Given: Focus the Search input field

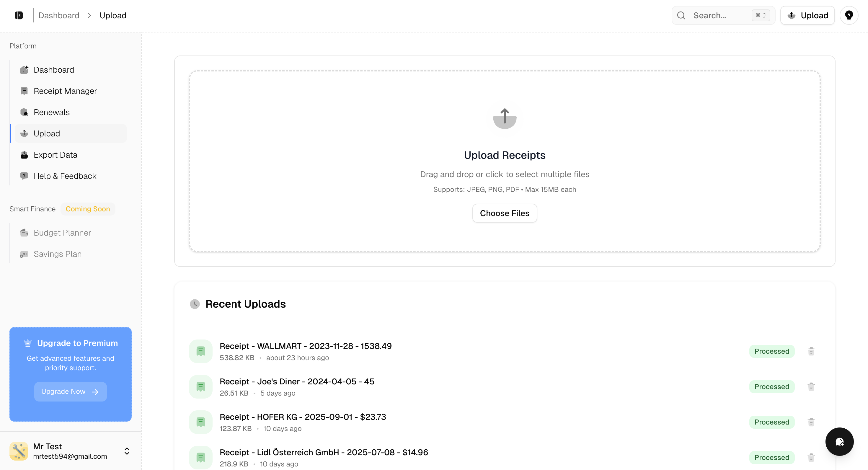Looking at the screenshot, I should click(x=719, y=15).
